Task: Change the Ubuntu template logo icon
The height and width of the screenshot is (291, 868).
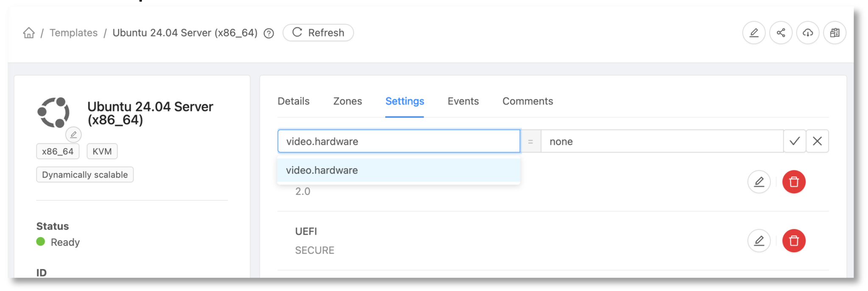Action: click(x=73, y=135)
